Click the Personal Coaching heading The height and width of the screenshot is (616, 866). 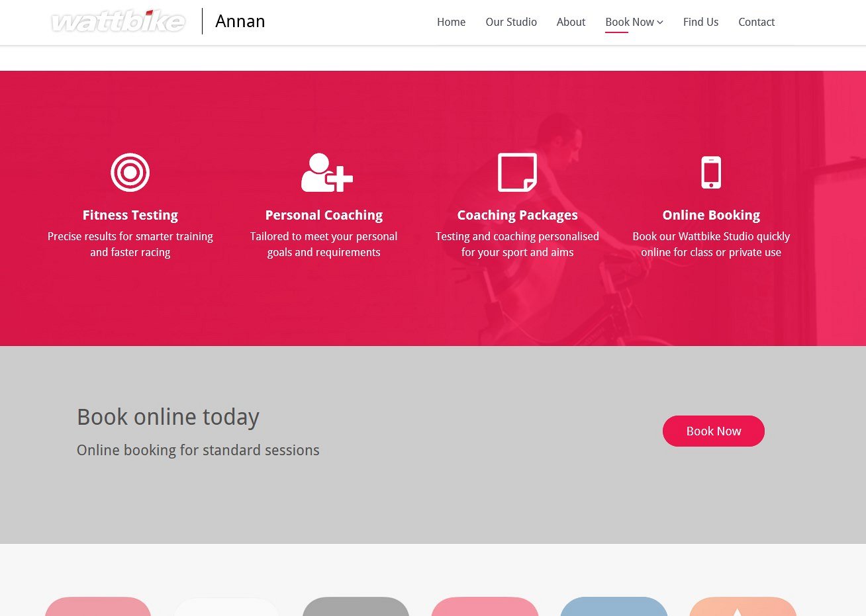point(324,215)
